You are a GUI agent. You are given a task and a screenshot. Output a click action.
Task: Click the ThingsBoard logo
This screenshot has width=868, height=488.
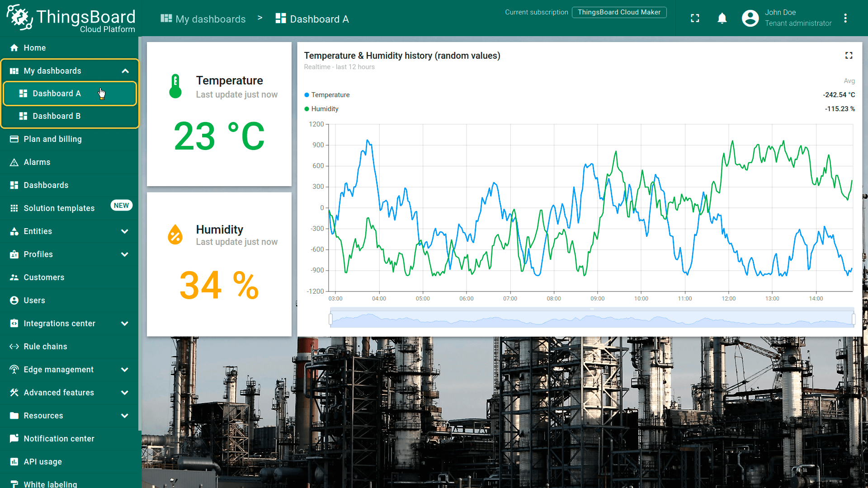pos(71,18)
